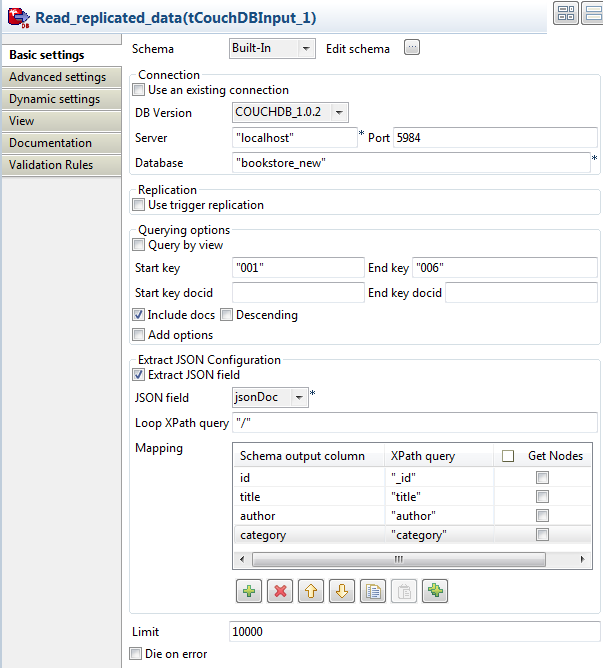Check Get Nodes header checkbox

pos(508,456)
